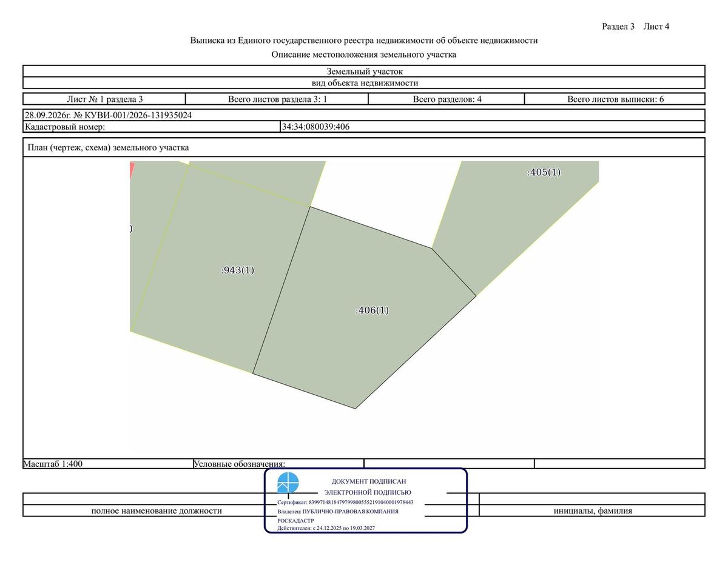Select the "Всего листов выписки: 6" cell
Image resolution: width=728 pixels, height=562 pixels.
615,99
